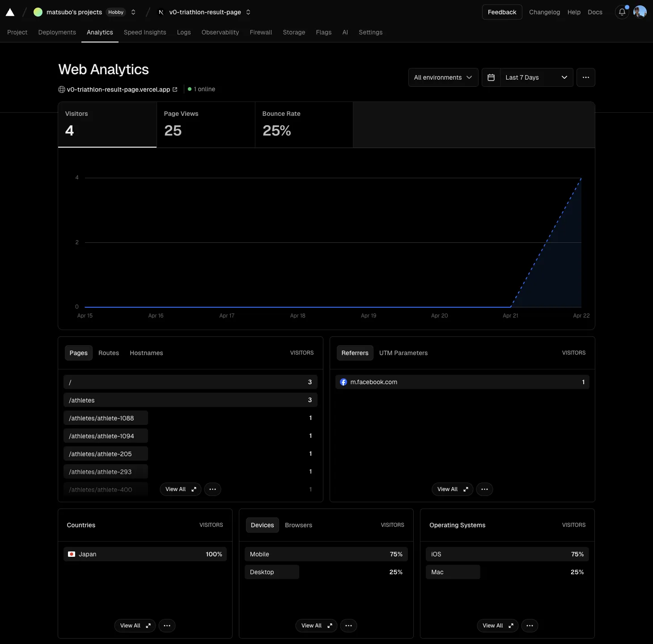The height and width of the screenshot is (644, 653).
Task: Click the calendar date picker icon
Action: click(491, 77)
